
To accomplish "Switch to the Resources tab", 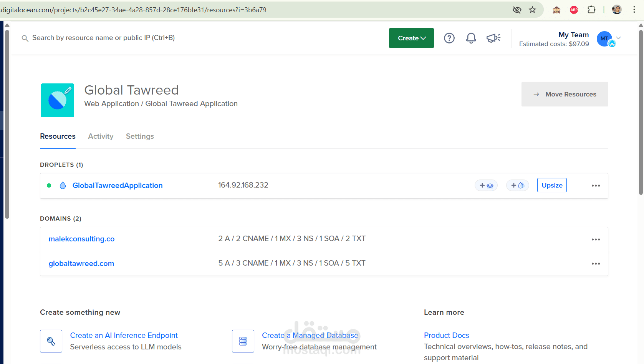I will [x=58, y=136].
